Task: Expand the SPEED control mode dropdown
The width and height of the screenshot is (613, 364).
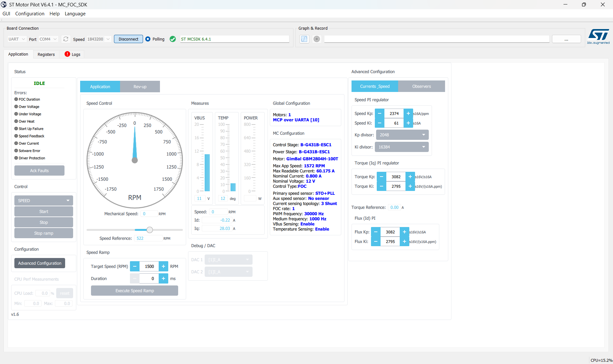Action: click(43, 201)
